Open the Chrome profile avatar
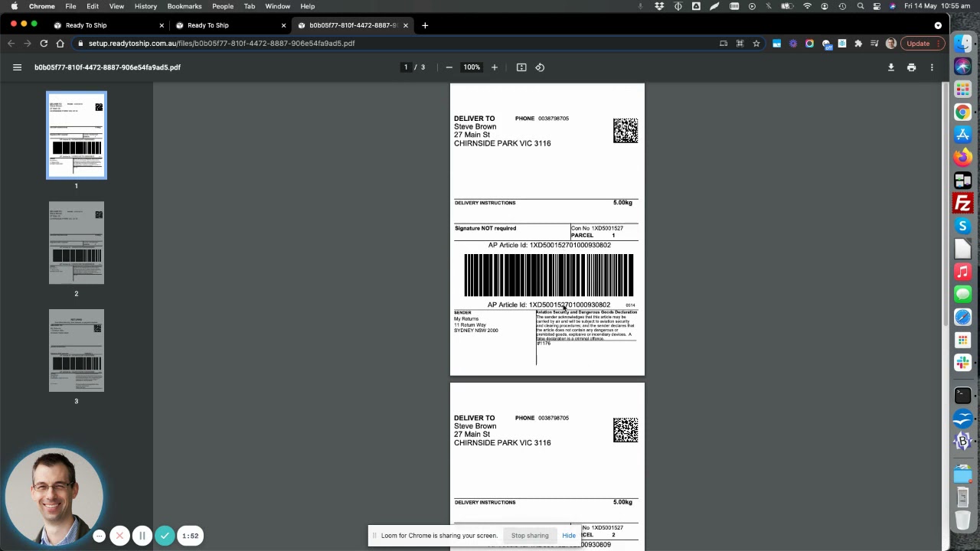This screenshot has width=980, height=551. (x=891, y=44)
